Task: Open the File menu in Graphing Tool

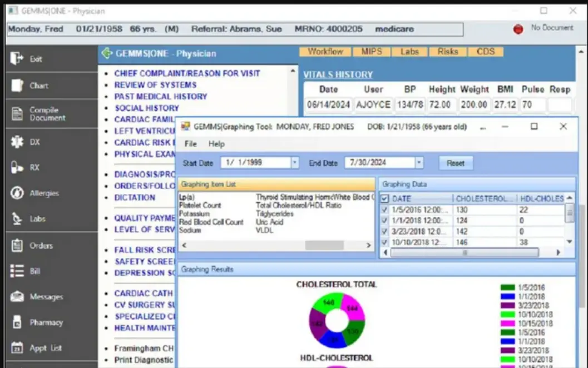Action: click(x=190, y=144)
